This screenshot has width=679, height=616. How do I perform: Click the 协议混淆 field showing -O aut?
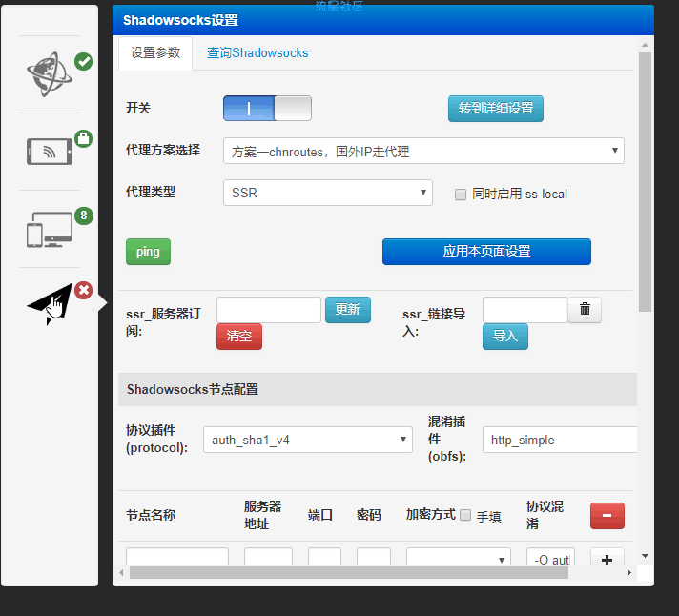coord(550,557)
